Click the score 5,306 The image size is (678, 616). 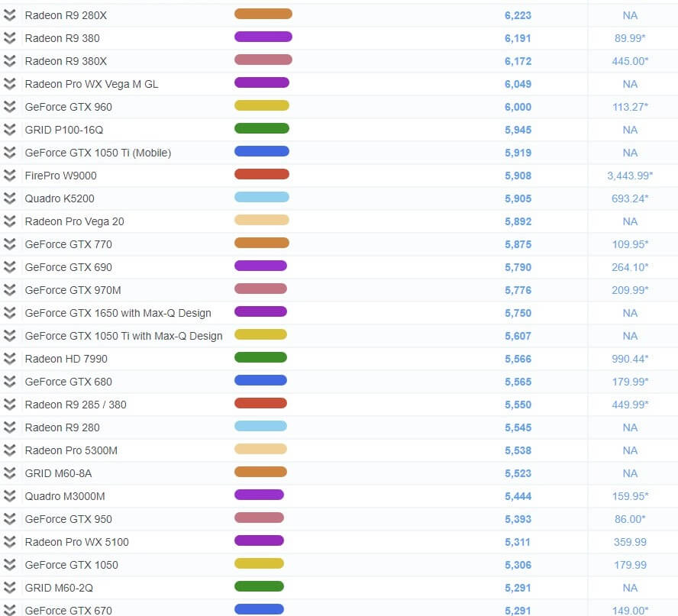[x=518, y=566]
